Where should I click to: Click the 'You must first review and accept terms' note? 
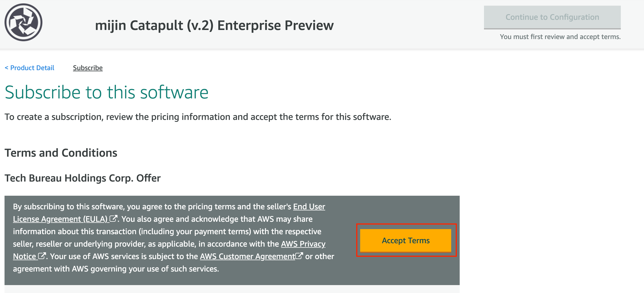560,37
